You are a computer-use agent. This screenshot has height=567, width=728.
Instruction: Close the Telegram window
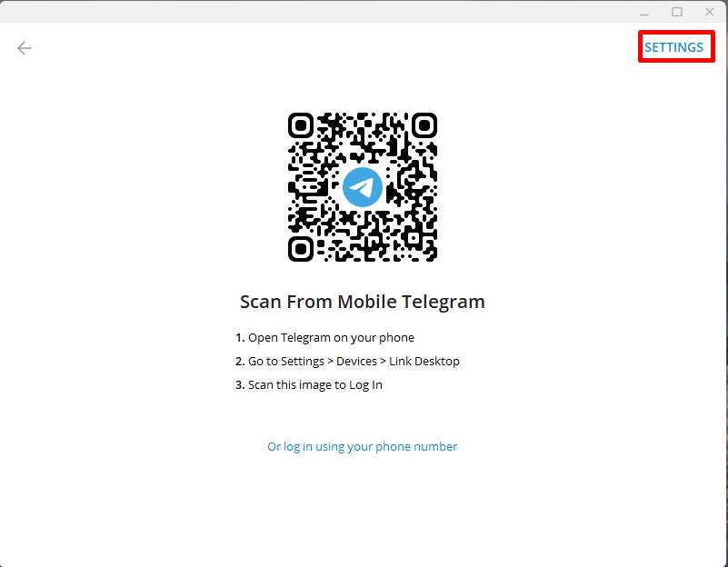tap(710, 12)
